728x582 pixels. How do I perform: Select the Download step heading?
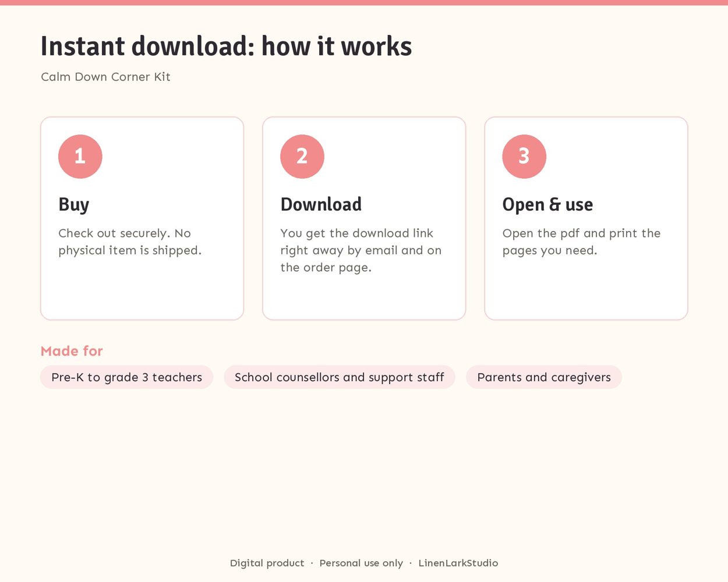tap(321, 204)
